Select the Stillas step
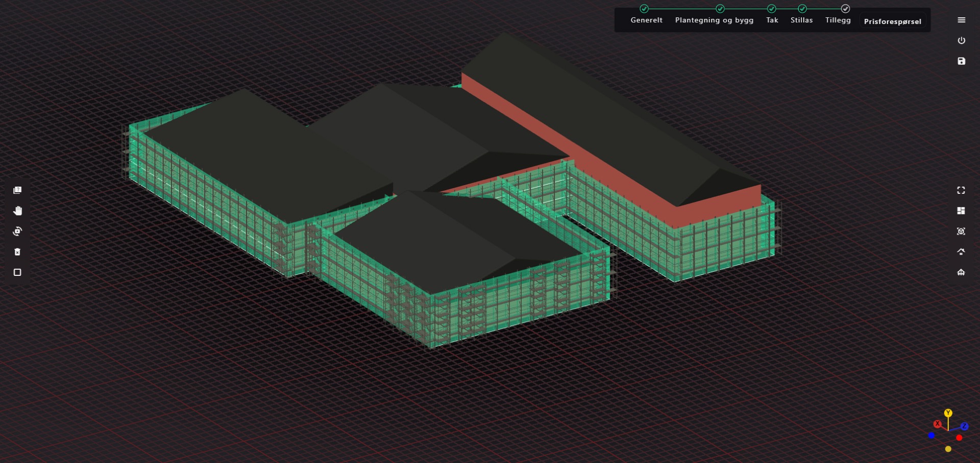The height and width of the screenshot is (463, 980). (x=801, y=20)
